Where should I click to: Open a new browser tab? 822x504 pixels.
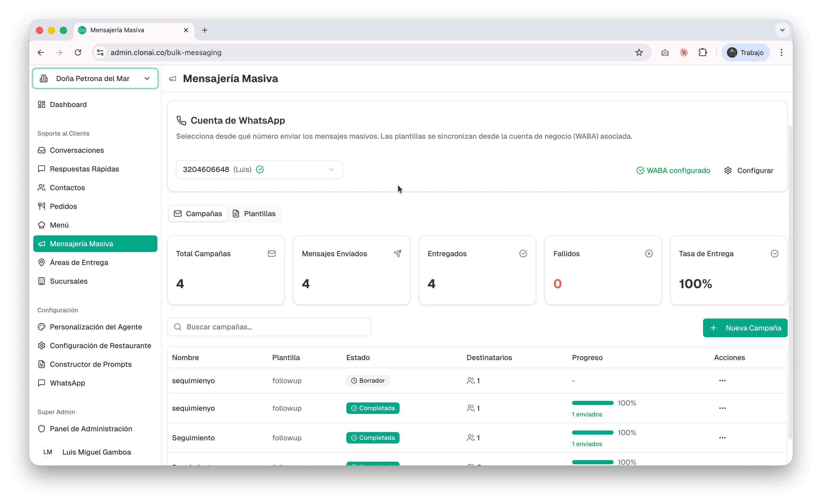click(205, 30)
